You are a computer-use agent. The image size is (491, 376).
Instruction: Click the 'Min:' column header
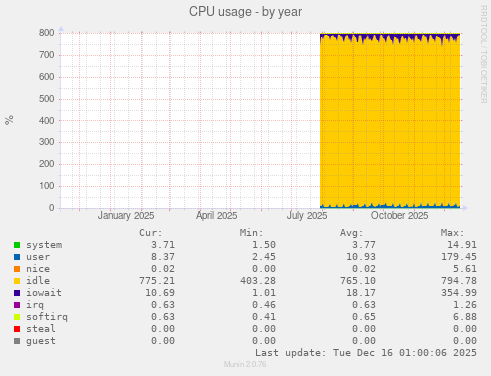pyautogui.click(x=251, y=233)
